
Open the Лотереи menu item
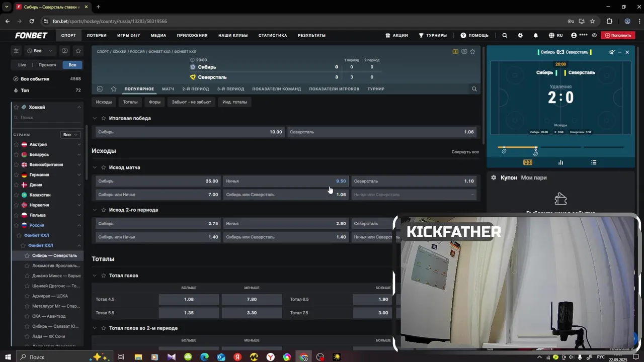97,35
